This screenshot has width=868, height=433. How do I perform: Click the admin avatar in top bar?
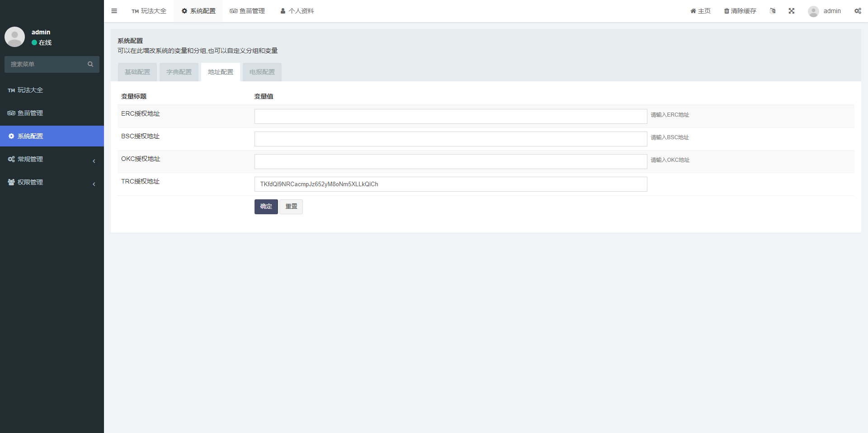point(813,11)
